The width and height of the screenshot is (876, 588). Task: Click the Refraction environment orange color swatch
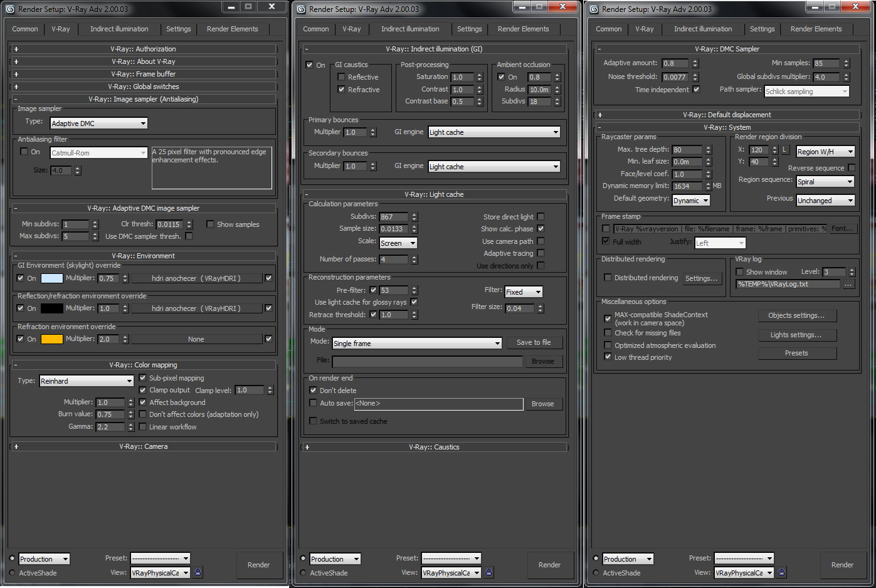[x=52, y=339]
